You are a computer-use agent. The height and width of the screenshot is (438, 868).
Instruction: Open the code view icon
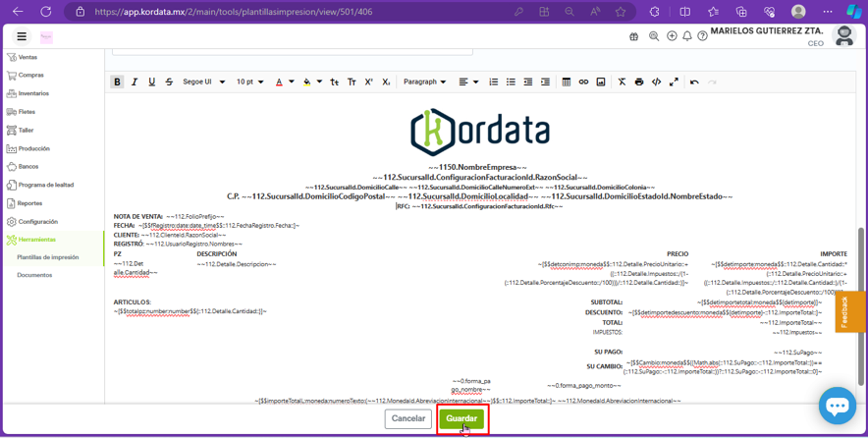click(x=657, y=82)
